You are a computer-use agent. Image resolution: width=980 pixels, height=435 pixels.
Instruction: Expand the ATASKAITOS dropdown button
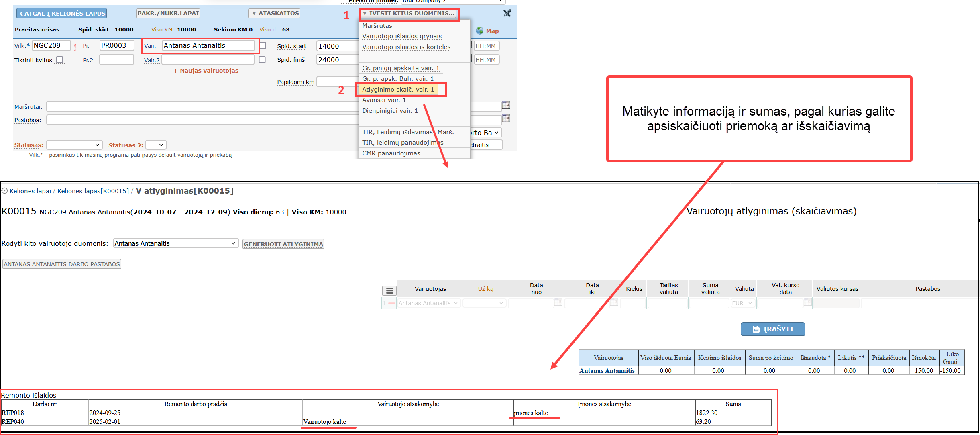pyautogui.click(x=274, y=13)
